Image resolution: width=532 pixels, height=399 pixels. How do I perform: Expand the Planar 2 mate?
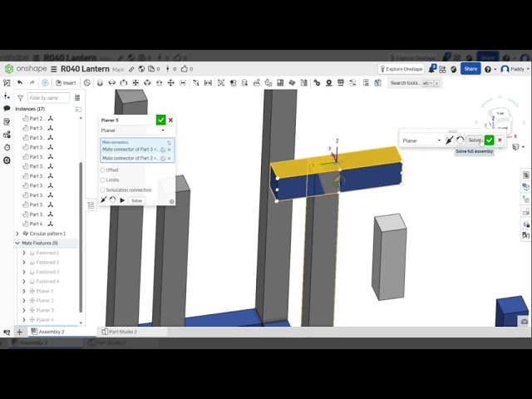tap(24, 301)
